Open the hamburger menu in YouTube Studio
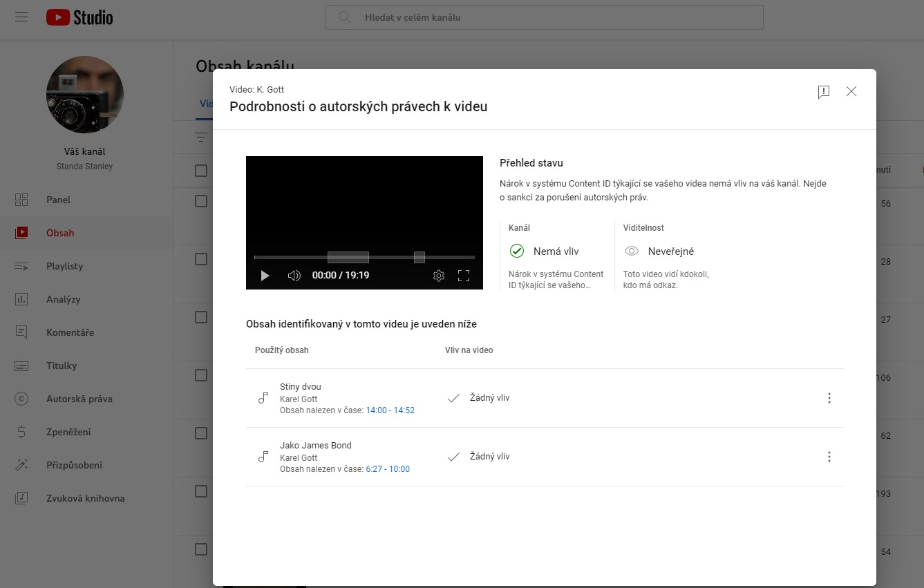 coord(21,17)
